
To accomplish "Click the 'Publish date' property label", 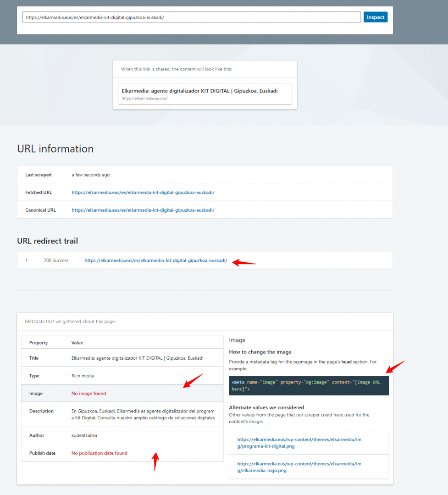I will pos(42,453).
